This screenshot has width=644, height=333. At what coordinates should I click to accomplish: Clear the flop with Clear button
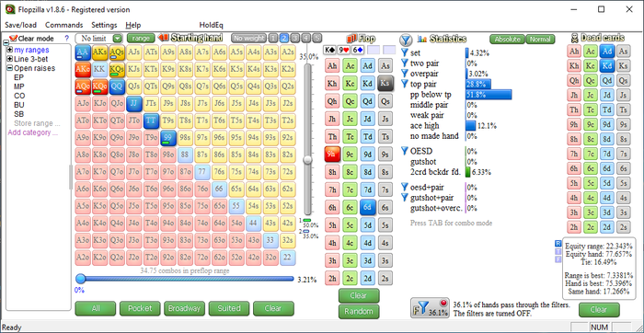point(359,295)
